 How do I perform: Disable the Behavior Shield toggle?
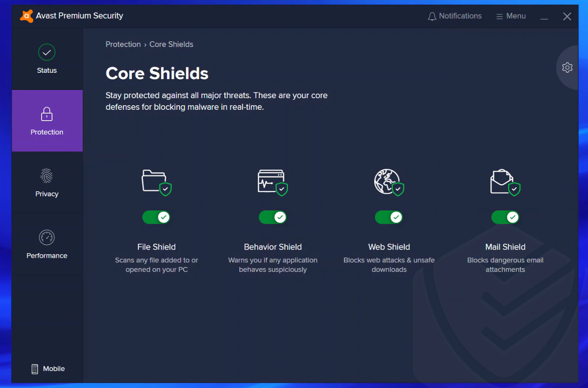coord(273,217)
